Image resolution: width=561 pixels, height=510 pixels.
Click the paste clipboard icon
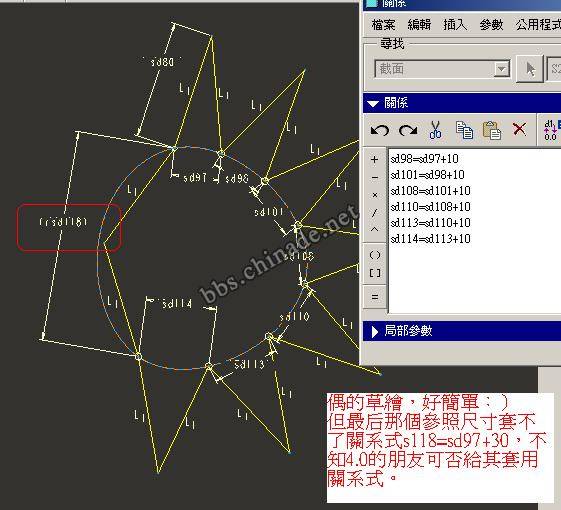[492, 130]
